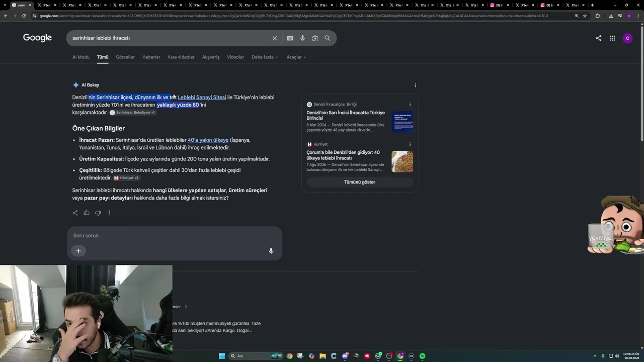The image size is (644, 362).
Task: Expand the Daha fazla dropdown
Action: [265, 57]
